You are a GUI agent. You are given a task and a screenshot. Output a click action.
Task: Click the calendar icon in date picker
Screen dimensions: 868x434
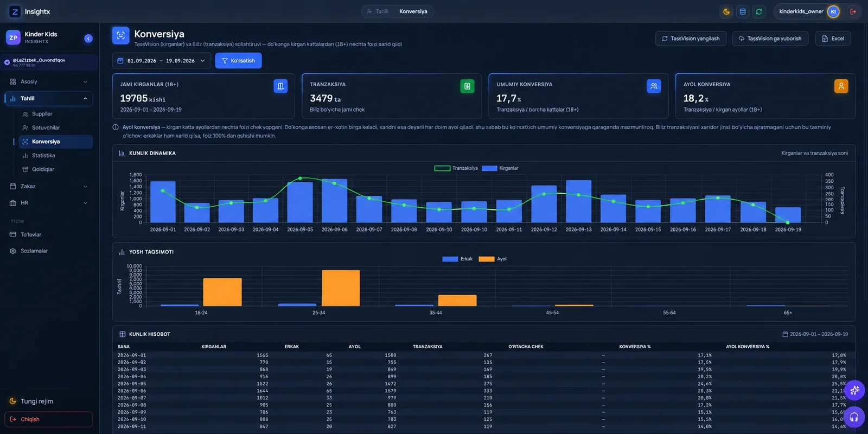(120, 61)
